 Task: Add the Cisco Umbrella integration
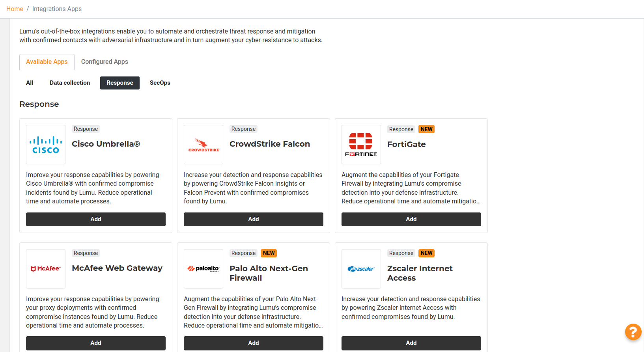pyautogui.click(x=96, y=219)
